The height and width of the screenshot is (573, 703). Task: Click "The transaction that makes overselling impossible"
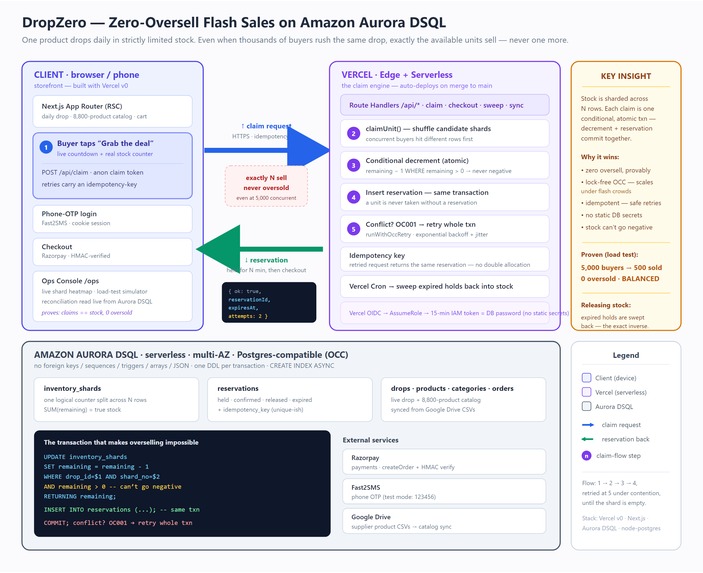(x=121, y=443)
